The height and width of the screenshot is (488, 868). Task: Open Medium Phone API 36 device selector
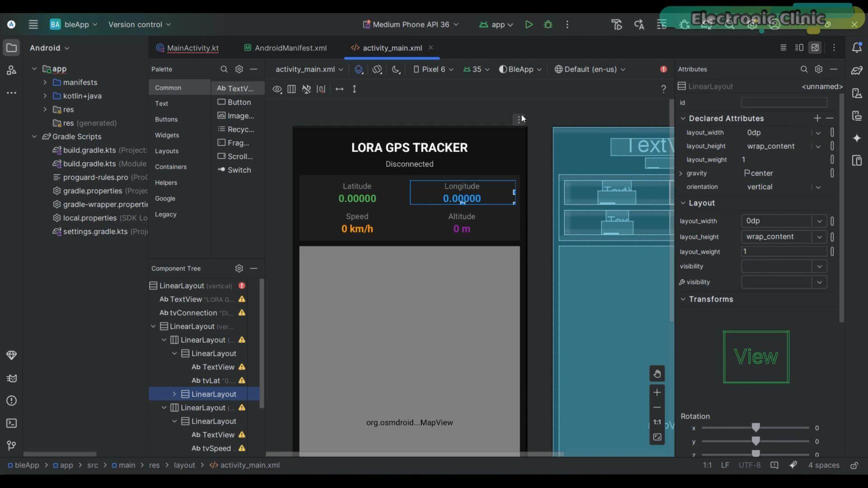(410, 24)
